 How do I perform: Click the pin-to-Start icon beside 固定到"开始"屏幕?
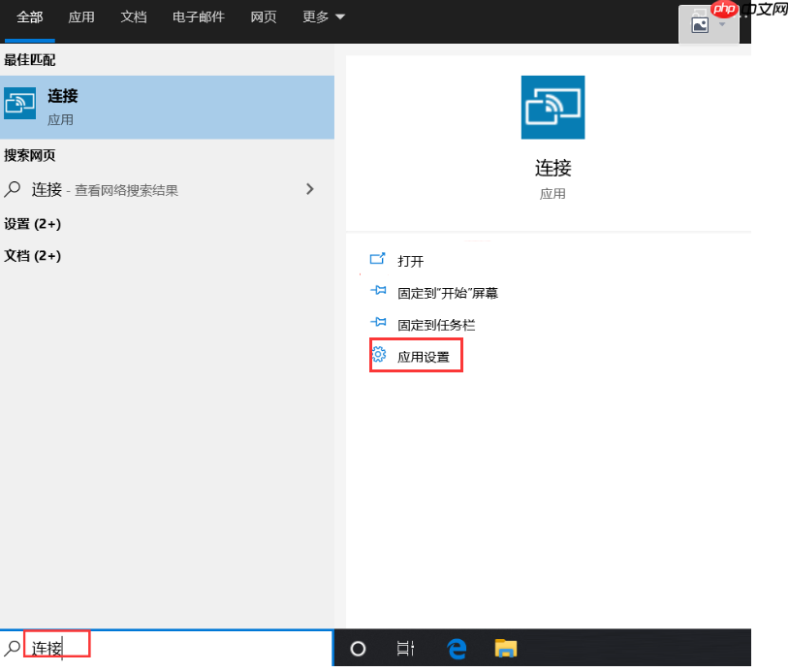[379, 291]
